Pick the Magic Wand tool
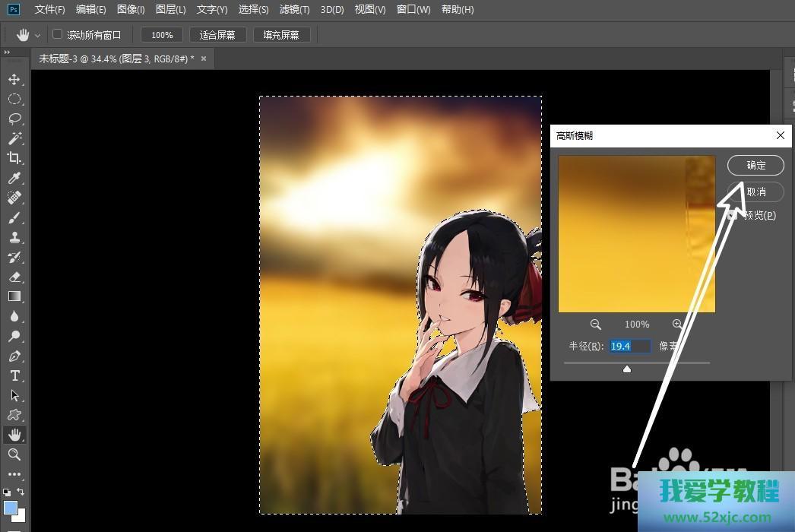Viewport: 795px width, 532px height. 14,139
